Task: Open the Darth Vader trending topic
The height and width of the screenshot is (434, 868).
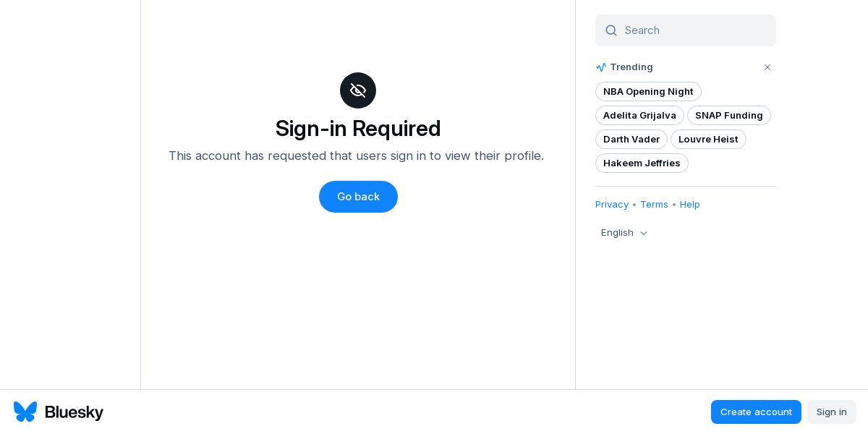Action: [631, 139]
